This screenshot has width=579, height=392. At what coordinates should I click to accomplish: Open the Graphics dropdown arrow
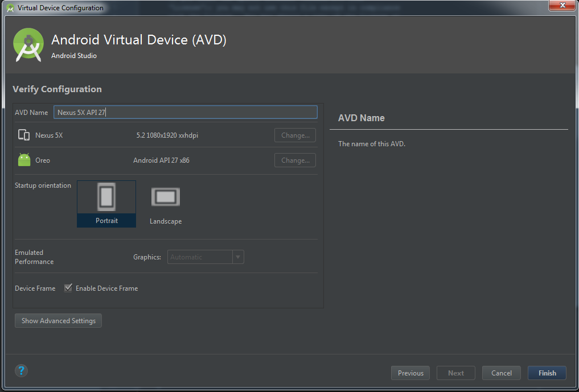click(238, 257)
